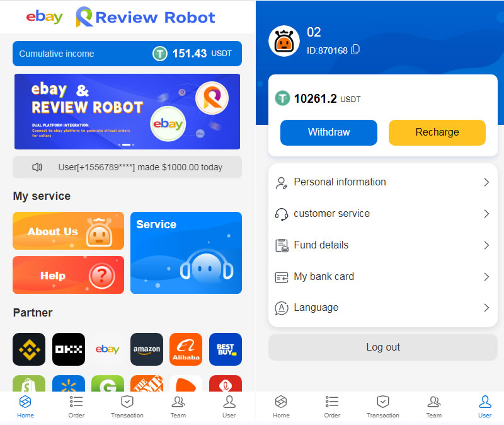Go to Team tab on right screen
This screenshot has height=425, width=504.
point(434,407)
